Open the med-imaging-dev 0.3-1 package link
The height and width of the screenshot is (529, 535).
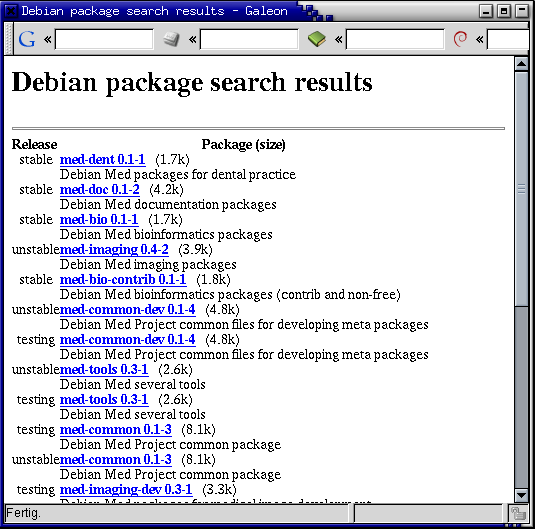pos(126,490)
